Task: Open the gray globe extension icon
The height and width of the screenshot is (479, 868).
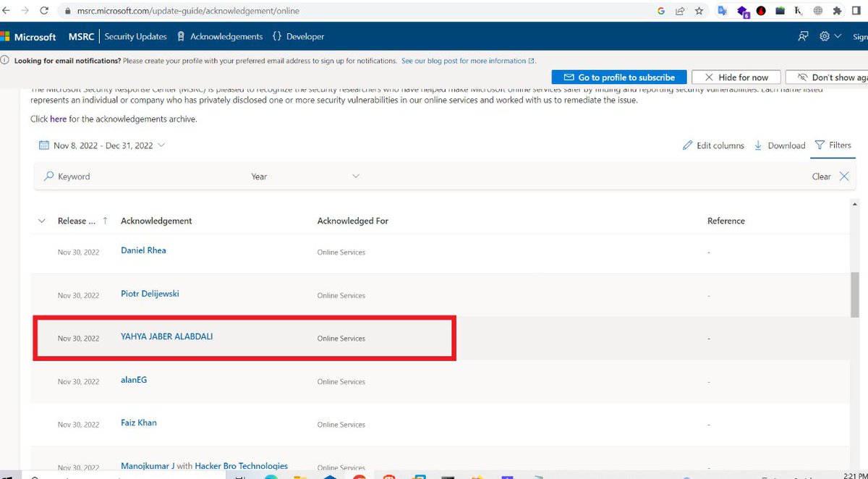Action: pos(818,11)
